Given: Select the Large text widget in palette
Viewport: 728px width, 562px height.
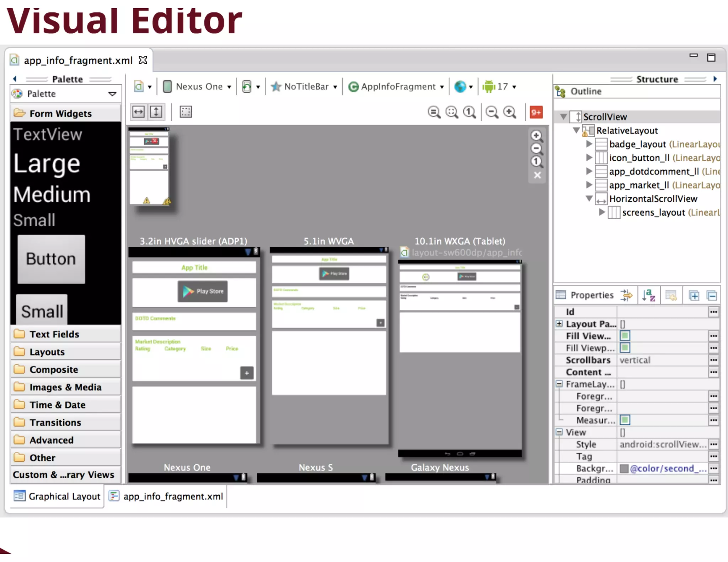Looking at the screenshot, I should tap(47, 163).
